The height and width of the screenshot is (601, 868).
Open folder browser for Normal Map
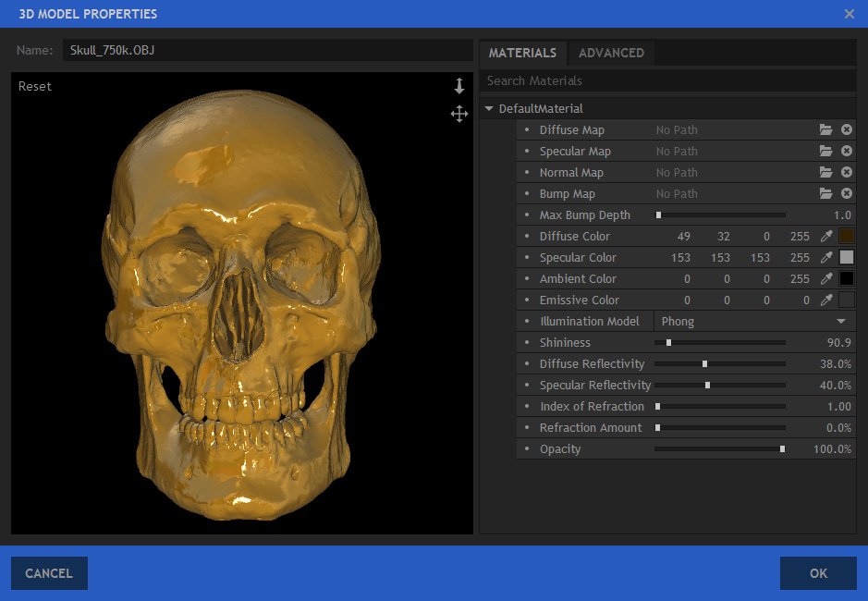click(825, 173)
